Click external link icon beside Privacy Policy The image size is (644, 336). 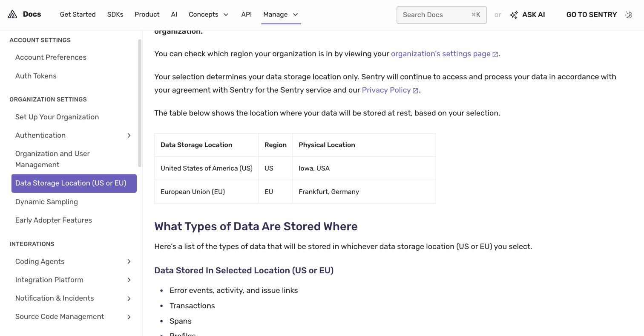coord(415,90)
